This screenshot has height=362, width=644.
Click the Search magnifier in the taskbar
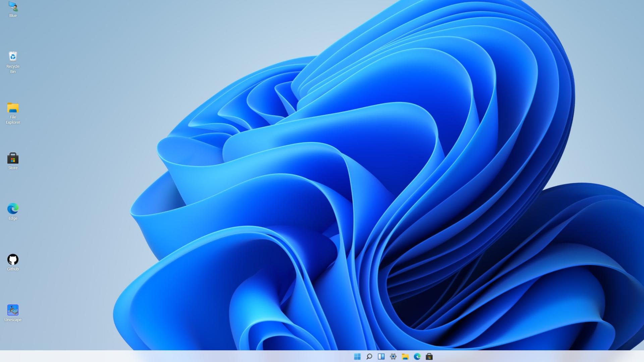(369, 356)
